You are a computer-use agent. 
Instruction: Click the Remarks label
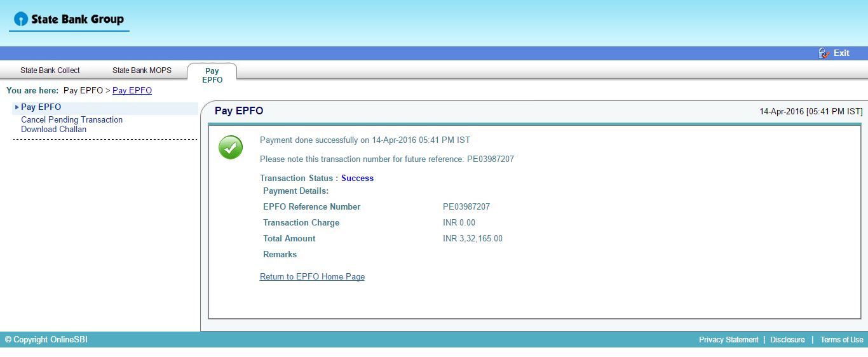tap(280, 255)
